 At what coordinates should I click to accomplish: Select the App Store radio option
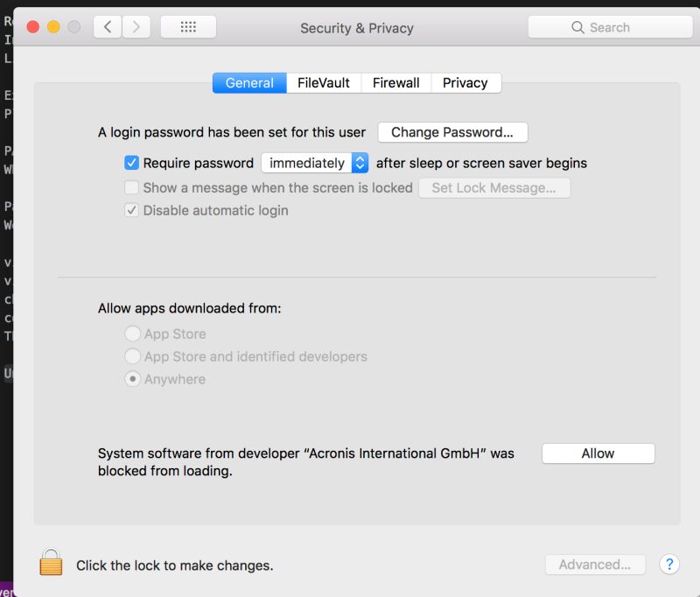[133, 334]
